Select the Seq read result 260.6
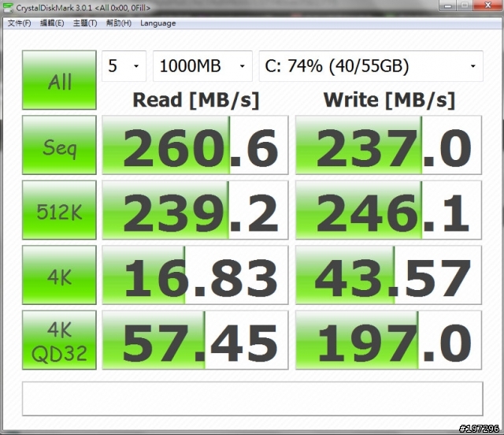This screenshot has height=435, width=504. (x=195, y=145)
